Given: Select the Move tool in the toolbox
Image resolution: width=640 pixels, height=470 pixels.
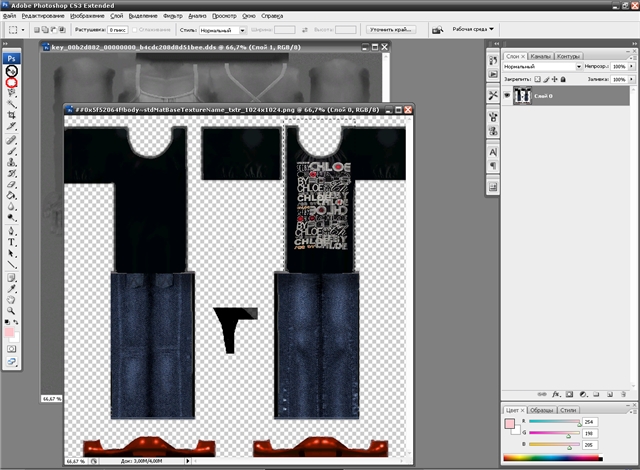Looking at the screenshot, I should (x=12, y=73).
